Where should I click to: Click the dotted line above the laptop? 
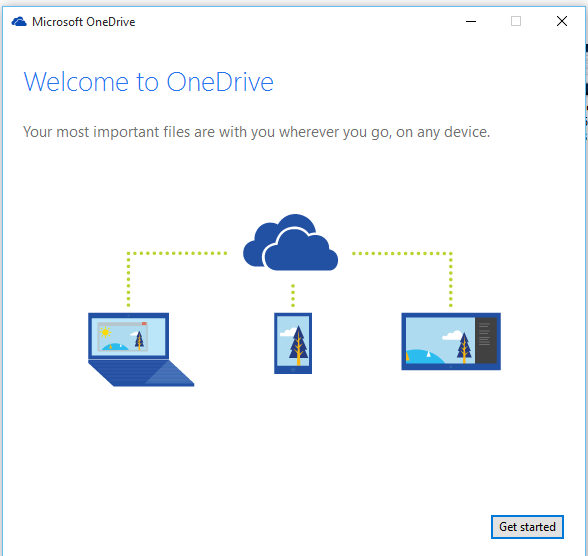128,280
